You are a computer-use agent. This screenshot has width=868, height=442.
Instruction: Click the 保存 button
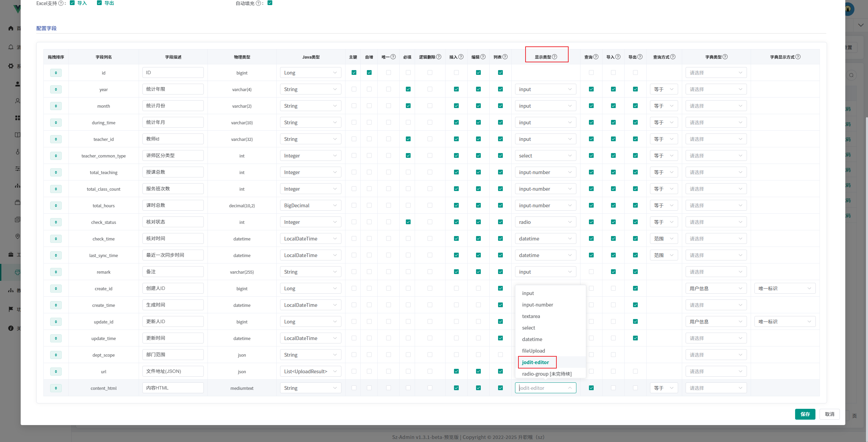pyautogui.click(x=805, y=414)
